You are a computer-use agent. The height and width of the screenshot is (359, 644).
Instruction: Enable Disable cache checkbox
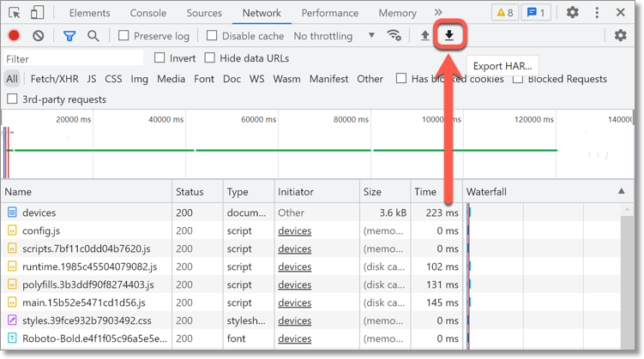pyautogui.click(x=212, y=36)
